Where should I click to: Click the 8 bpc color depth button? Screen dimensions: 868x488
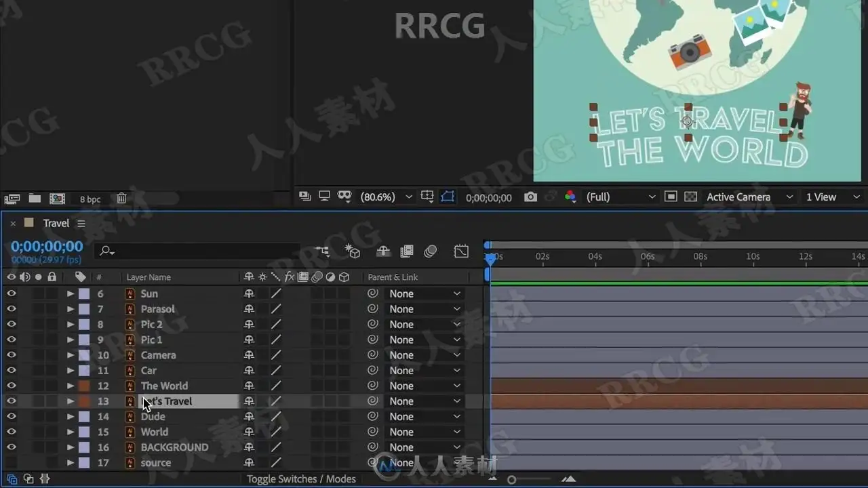[x=90, y=199]
